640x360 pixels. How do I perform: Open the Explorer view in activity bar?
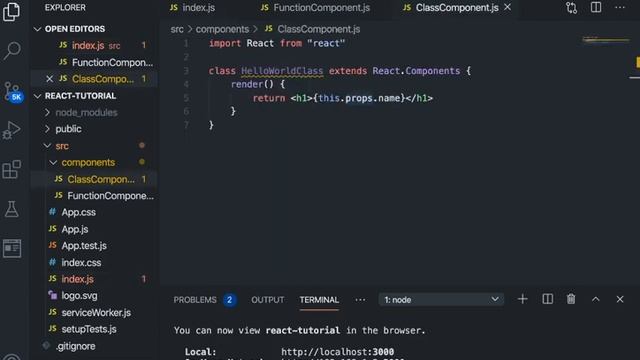pos(11,11)
